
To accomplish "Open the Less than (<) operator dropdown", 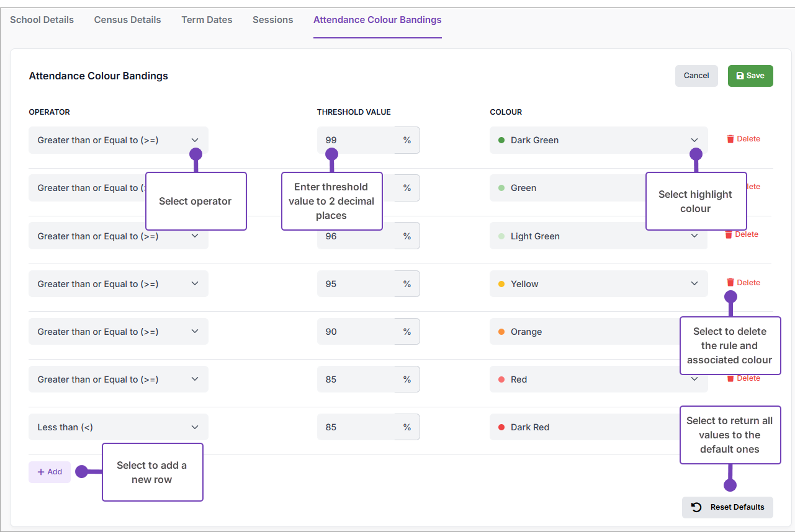I will [118, 427].
